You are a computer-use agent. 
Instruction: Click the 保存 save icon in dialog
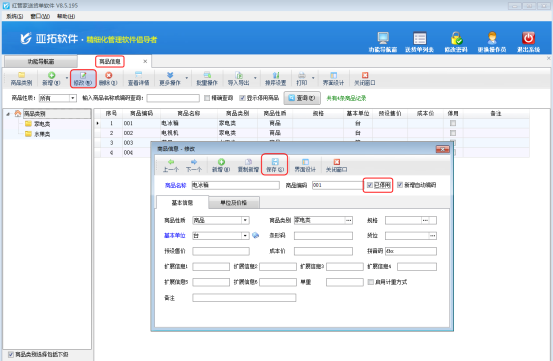pyautogui.click(x=275, y=162)
